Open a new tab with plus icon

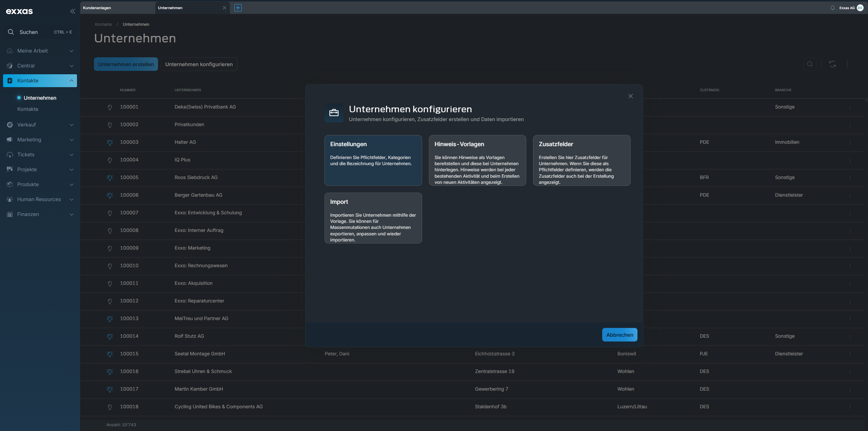coord(238,8)
